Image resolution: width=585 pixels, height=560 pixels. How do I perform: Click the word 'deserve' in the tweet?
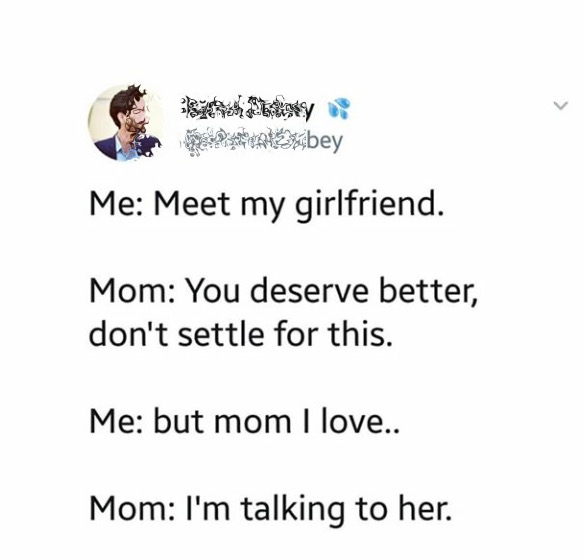(309, 291)
